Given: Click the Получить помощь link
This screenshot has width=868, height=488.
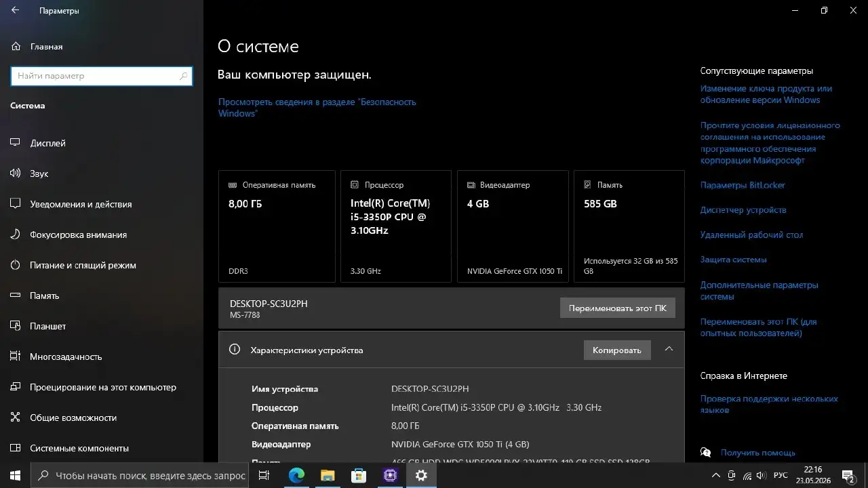Looking at the screenshot, I should (758, 453).
